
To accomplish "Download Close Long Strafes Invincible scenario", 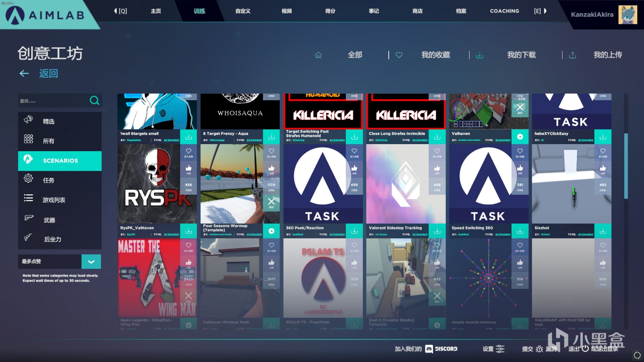I will coord(437,137).
